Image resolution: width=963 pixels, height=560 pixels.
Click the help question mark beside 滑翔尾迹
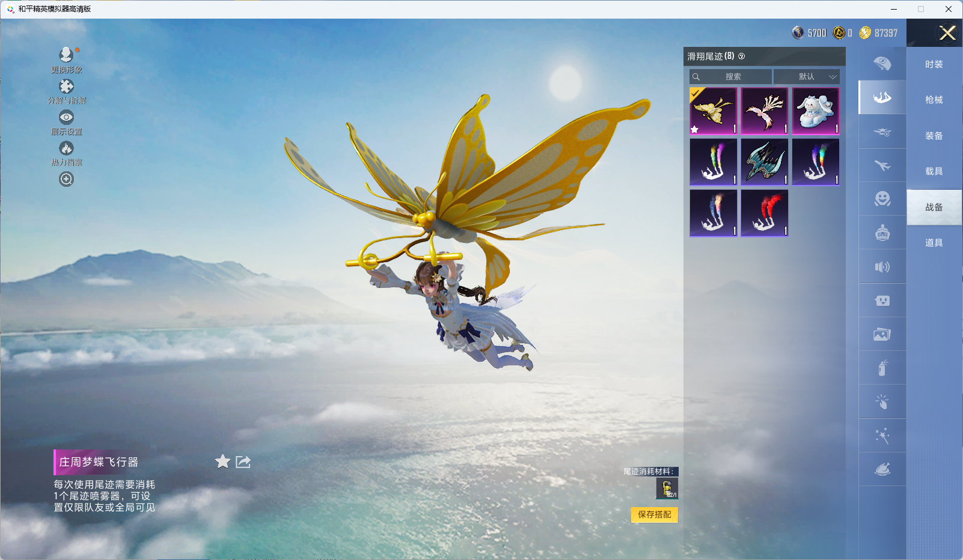[x=742, y=56]
